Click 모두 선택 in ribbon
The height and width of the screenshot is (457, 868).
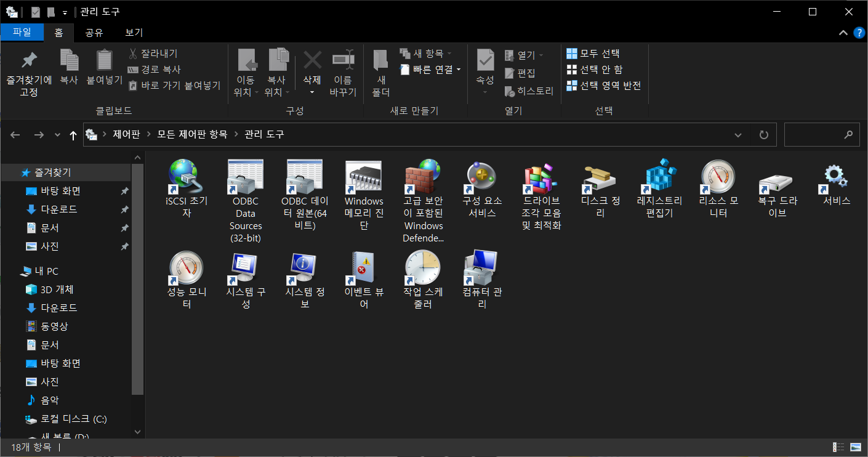point(593,54)
